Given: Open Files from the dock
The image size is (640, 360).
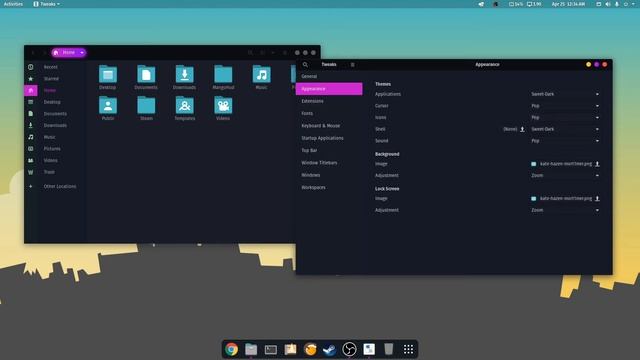Looking at the screenshot, I should (x=251, y=349).
